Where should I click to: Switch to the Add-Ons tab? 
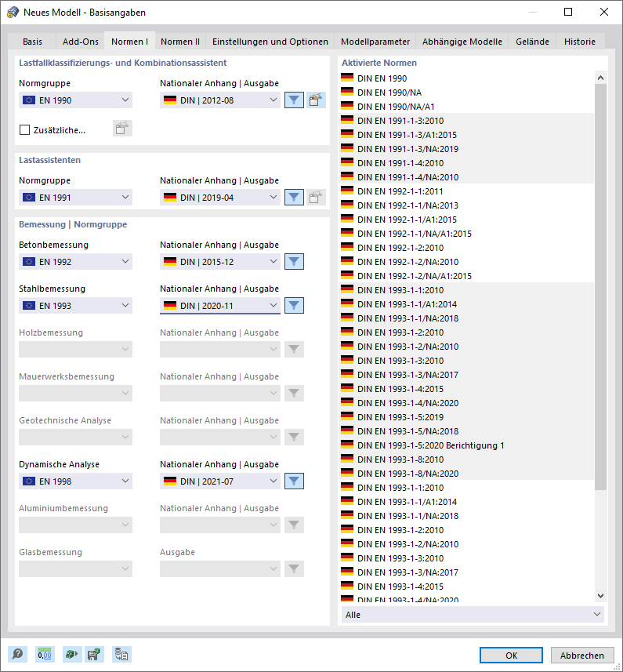pyautogui.click(x=81, y=42)
